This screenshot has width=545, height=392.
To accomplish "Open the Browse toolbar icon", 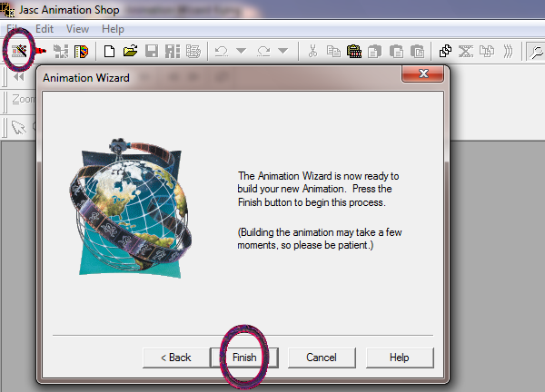I will click(82, 52).
